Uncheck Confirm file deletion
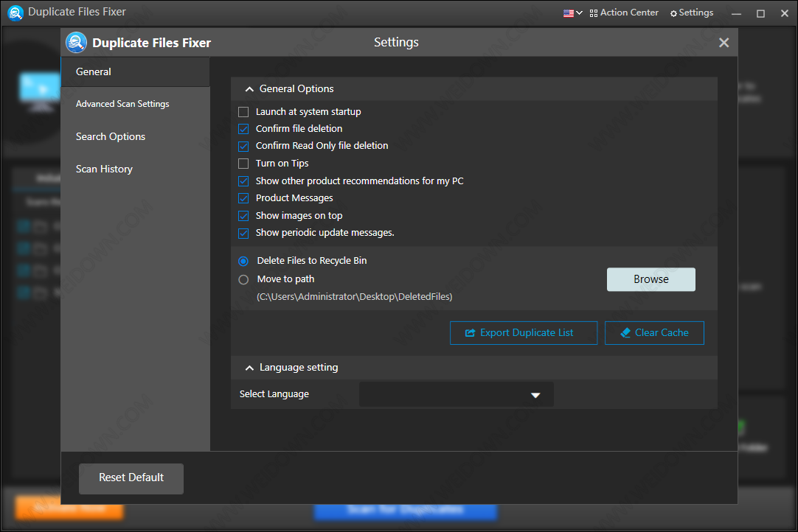The width and height of the screenshot is (798, 532). click(243, 129)
